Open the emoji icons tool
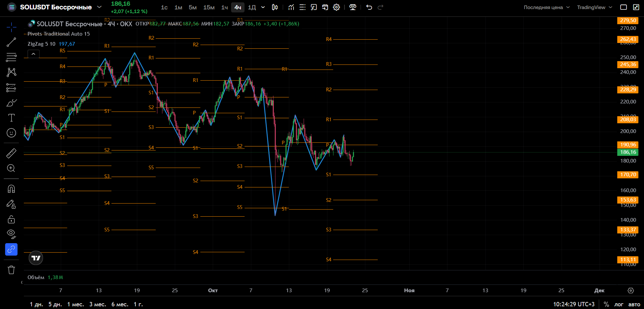The image size is (644, 309). tap(11, 133)
